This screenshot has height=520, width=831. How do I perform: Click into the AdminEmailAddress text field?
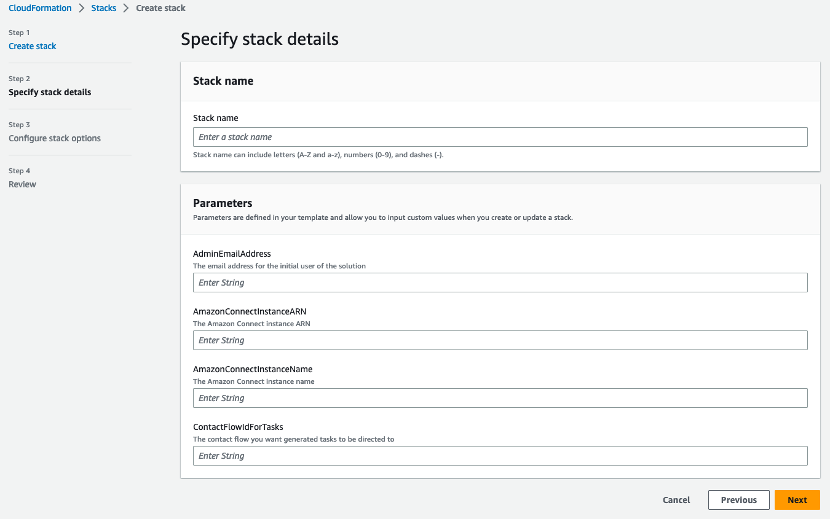point(500,283)
